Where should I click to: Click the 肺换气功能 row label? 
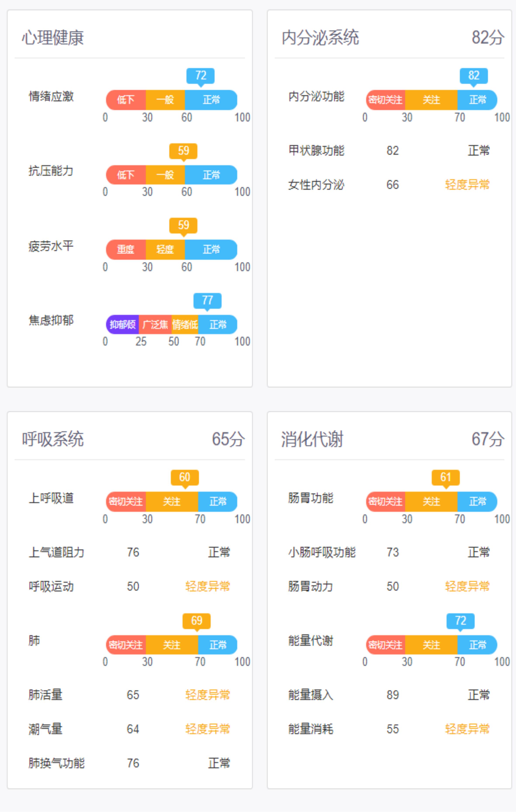57,763
